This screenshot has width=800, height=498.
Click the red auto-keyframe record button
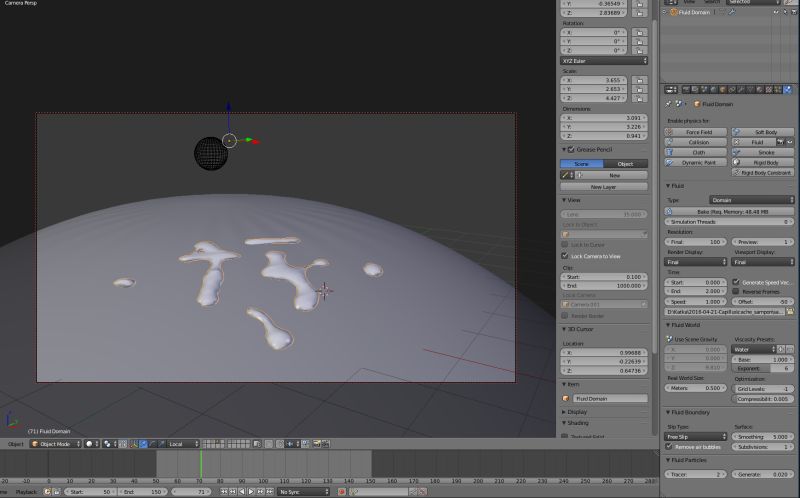pyautogui.click(x=342, y=492)
